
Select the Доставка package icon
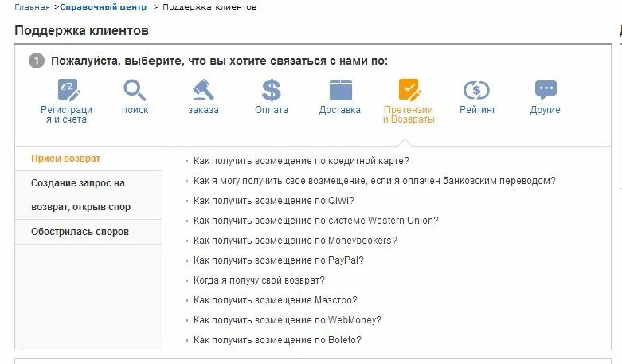pos(340,90)
